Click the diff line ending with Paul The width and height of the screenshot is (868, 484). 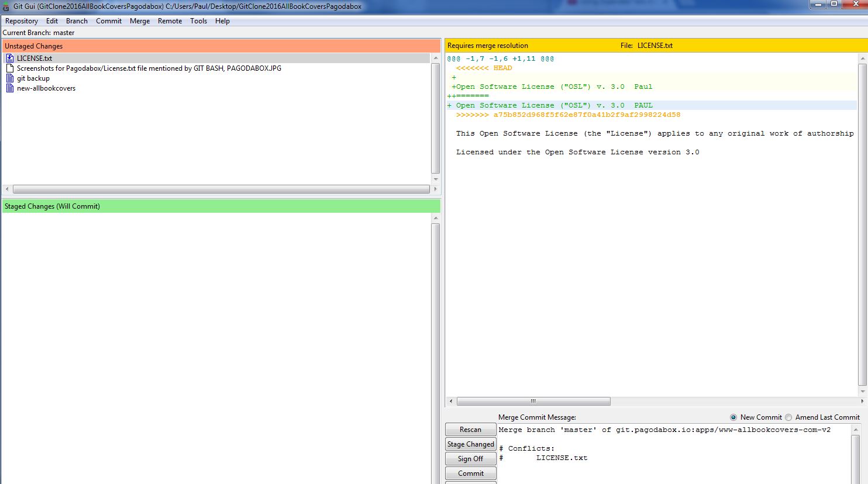(552, 87)
